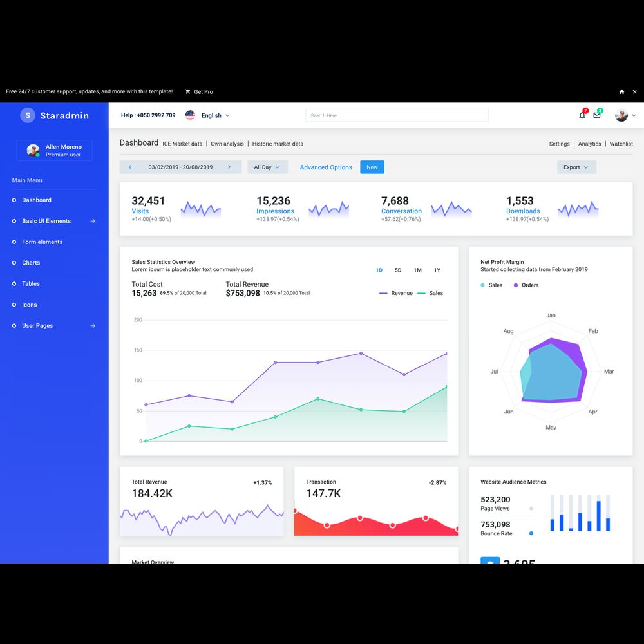Click the home icon in top banner

pyautogui.click(x=621, y=92)
